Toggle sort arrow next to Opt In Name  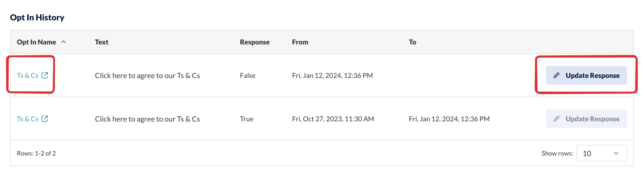click(64, 42)
